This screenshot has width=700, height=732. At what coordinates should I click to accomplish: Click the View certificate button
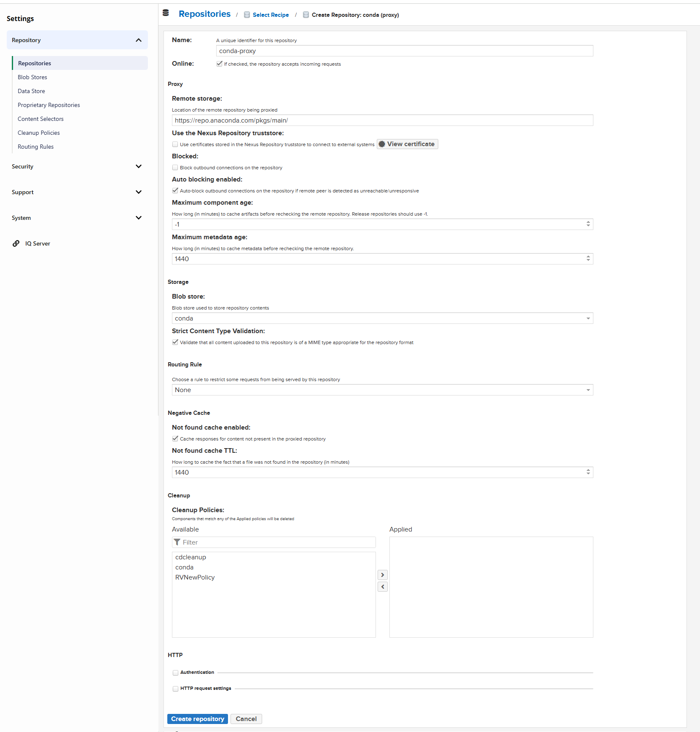tap(408, 144)
